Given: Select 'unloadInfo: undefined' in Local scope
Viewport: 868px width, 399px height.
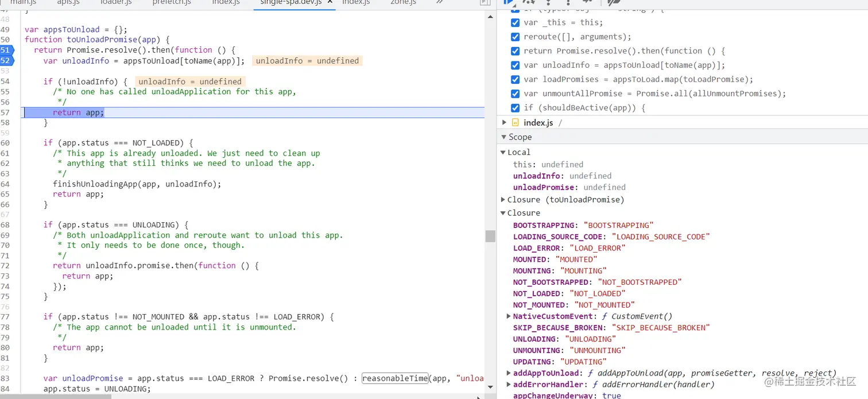Looking at the screenshot, I should point(562,176).
